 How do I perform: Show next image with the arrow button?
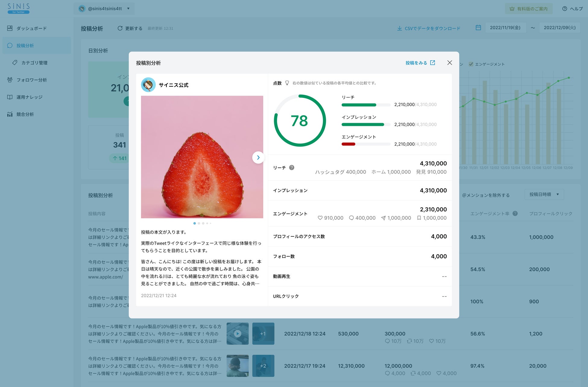coord(258,157)
